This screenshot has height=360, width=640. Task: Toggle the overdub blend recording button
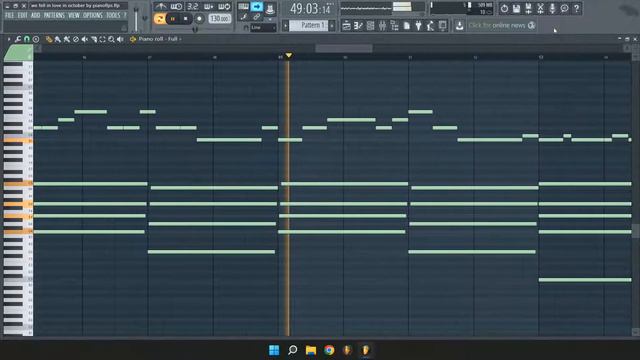tap(208, 7)
